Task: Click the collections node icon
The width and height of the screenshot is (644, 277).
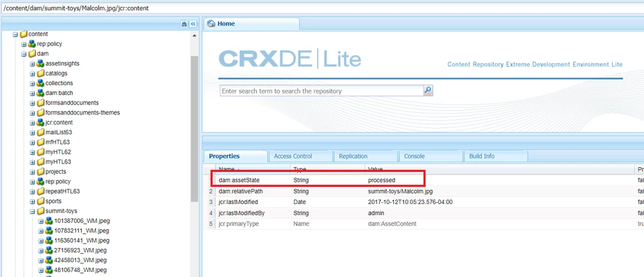Action: click(x=40, y=83)
